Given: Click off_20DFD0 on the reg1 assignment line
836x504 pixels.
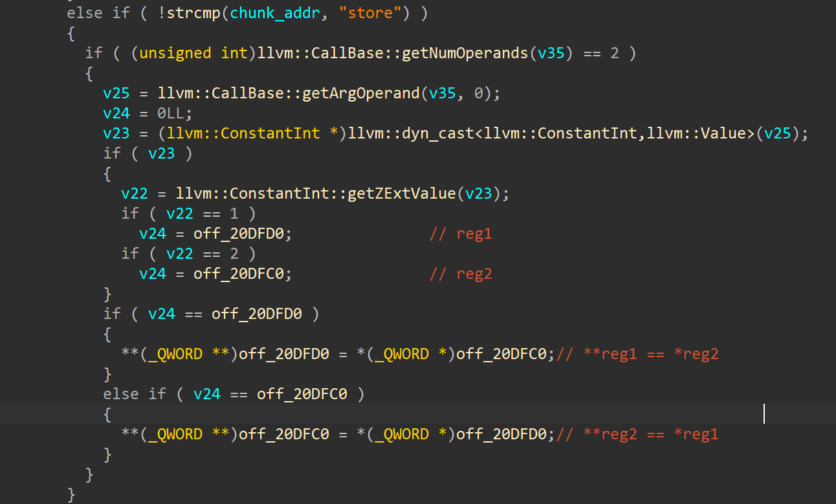Looking at the screenshot, I should [239, 234].
